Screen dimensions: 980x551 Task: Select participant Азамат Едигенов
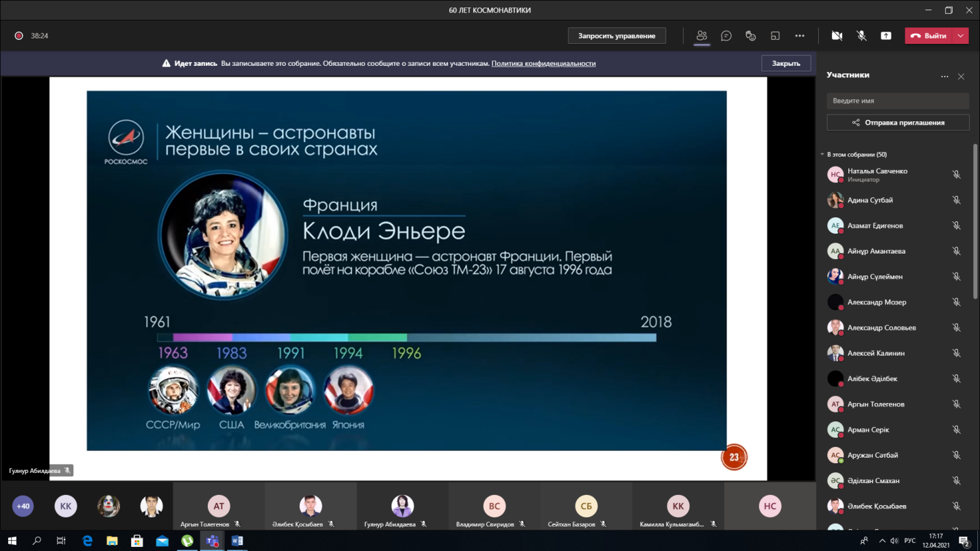pos(897,225)
